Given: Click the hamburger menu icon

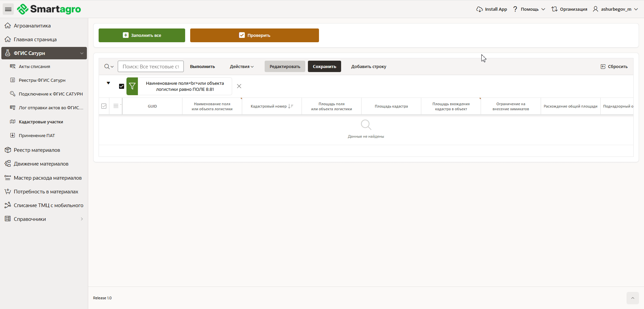Looking at the screenshot, I should coord(8,9).
